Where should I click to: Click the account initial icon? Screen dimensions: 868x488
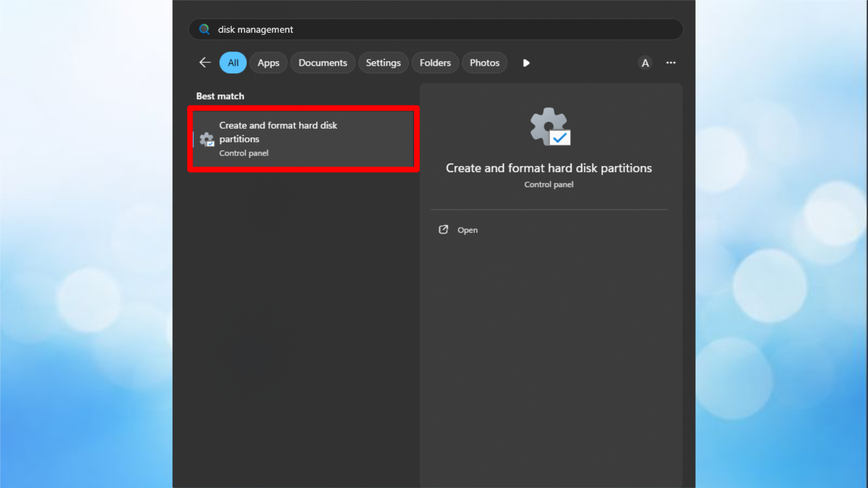tap(645, 63)
